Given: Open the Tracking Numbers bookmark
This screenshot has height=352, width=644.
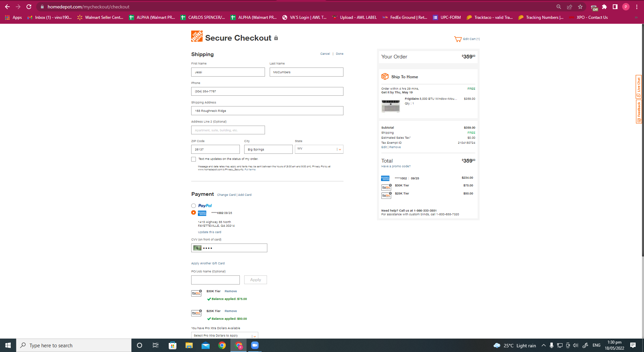Looking at the screenshot, I should pos(541,17).
